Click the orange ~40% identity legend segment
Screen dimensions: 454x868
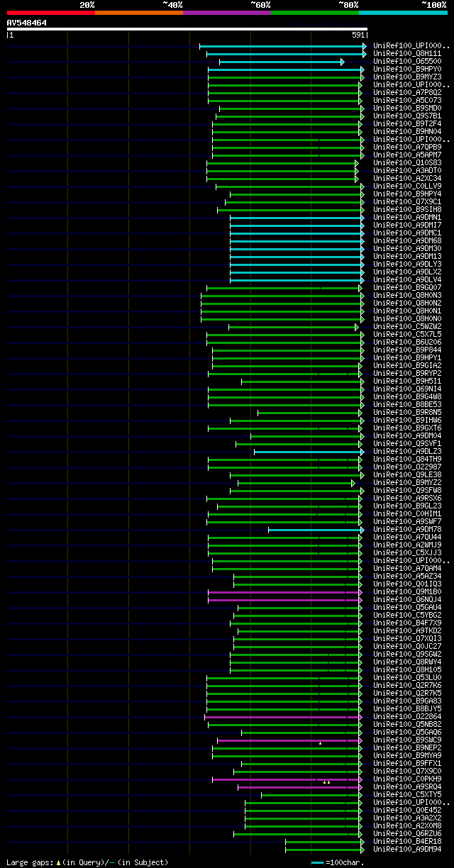(x=138, y=13)
